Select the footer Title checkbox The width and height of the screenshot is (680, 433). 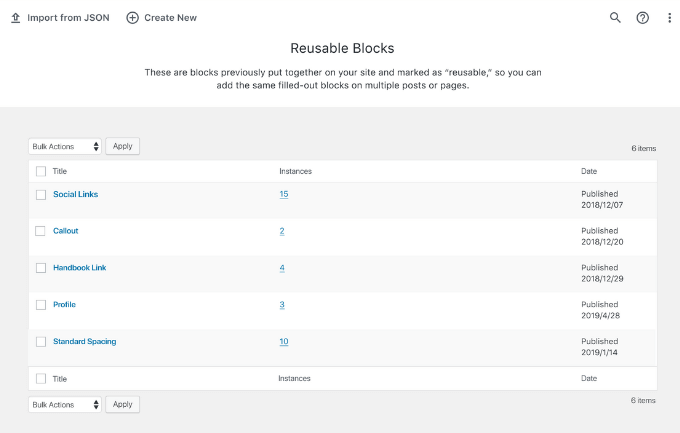41,379
